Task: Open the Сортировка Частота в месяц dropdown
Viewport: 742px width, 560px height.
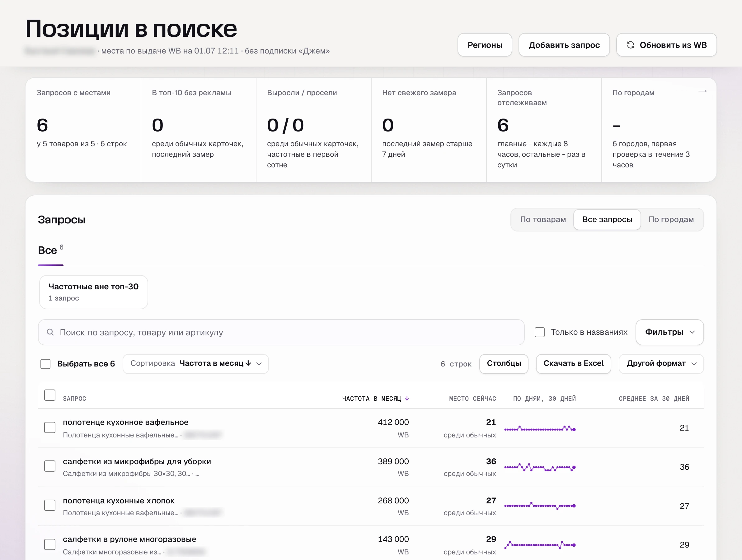Action: tap(195, 364)
